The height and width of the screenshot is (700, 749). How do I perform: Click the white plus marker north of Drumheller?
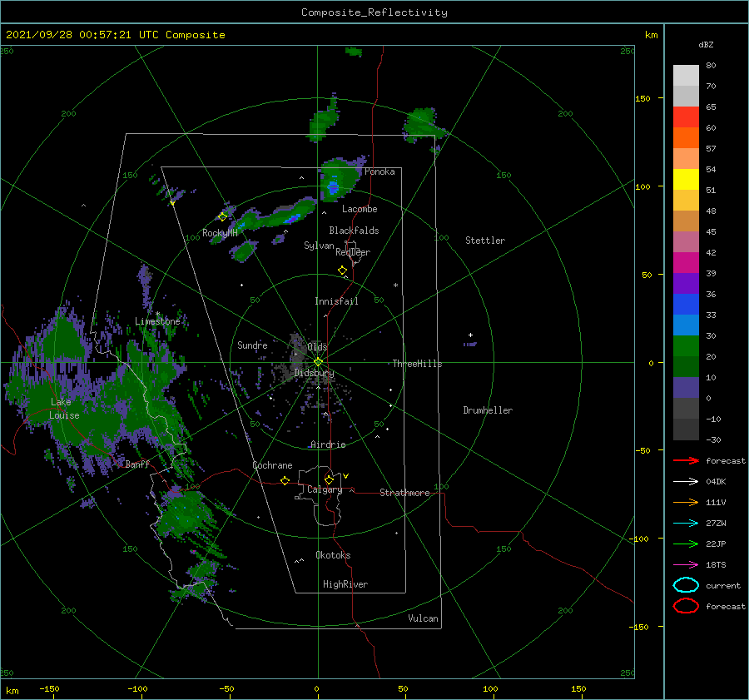coord(470,335)
